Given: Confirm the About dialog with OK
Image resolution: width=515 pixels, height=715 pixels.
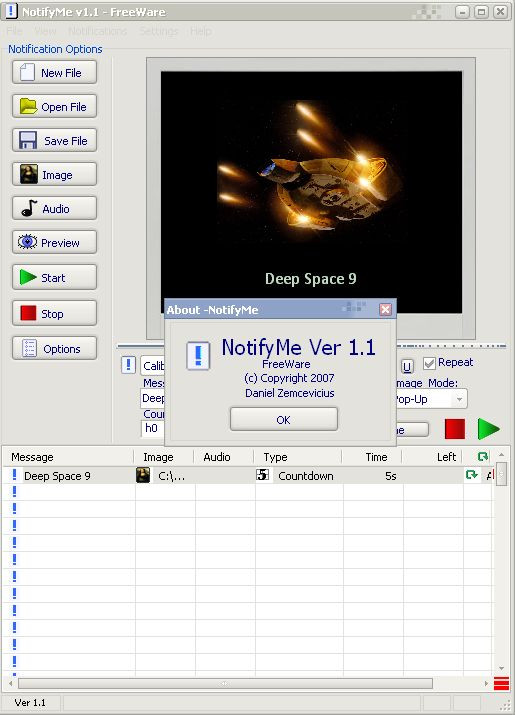Looking at the screenshot, I should pos(284,420).
